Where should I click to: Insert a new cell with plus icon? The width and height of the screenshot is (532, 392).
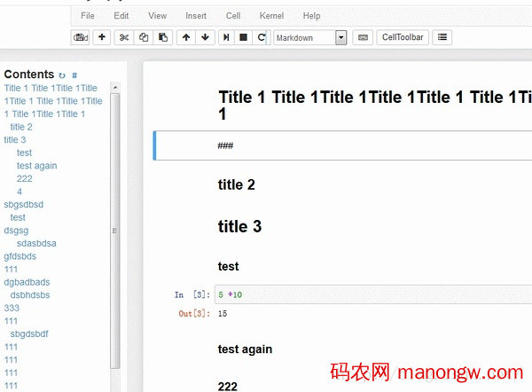pos(101,37)
